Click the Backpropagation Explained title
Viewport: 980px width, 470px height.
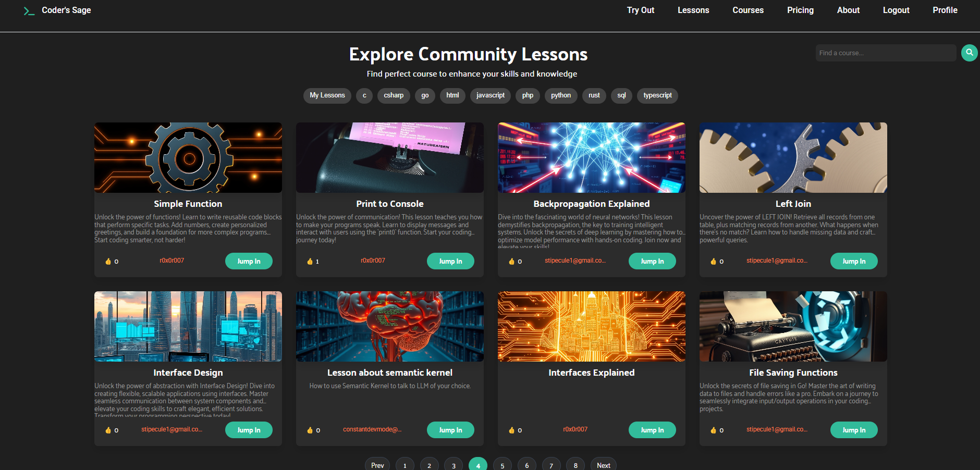click(592, 204)
